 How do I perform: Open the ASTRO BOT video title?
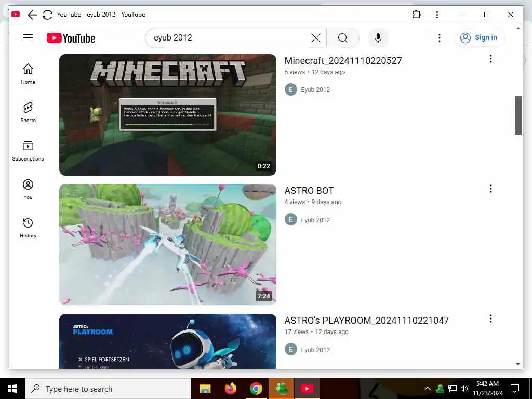point(309,191)
